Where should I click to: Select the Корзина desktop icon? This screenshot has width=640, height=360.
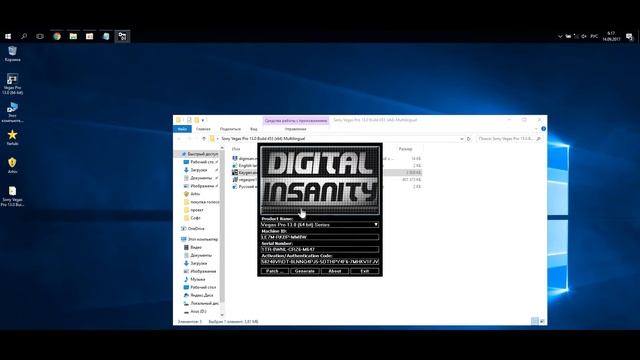(13, 54)
